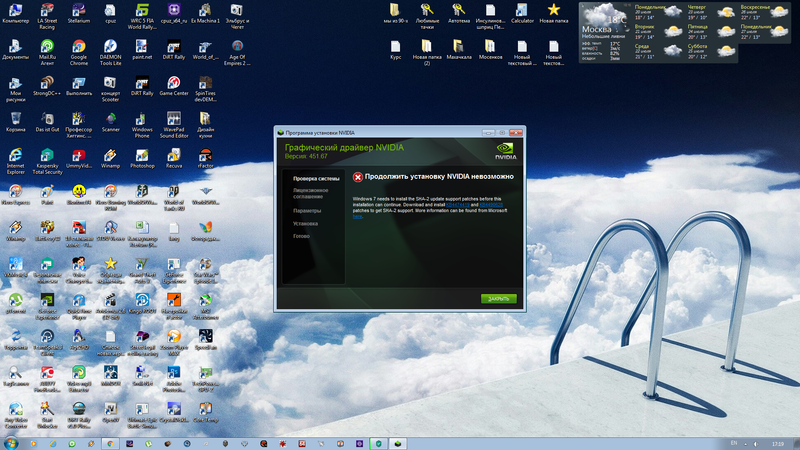Select the 'Параметры' installer step
The width and height of the screenshot is (800, 450).
tap(307, 211)
